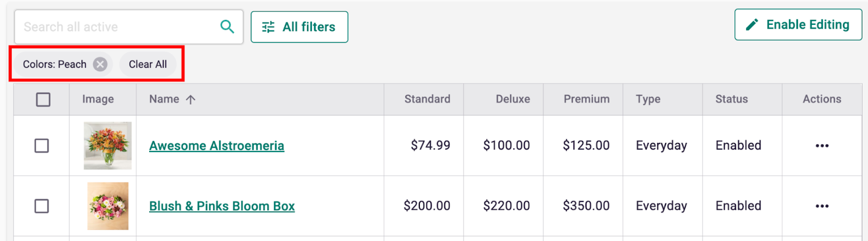The height and width of the screenshot is (241, 868).
Task: Click the Colors: Peach filter chip label
Action: [54, 64]
